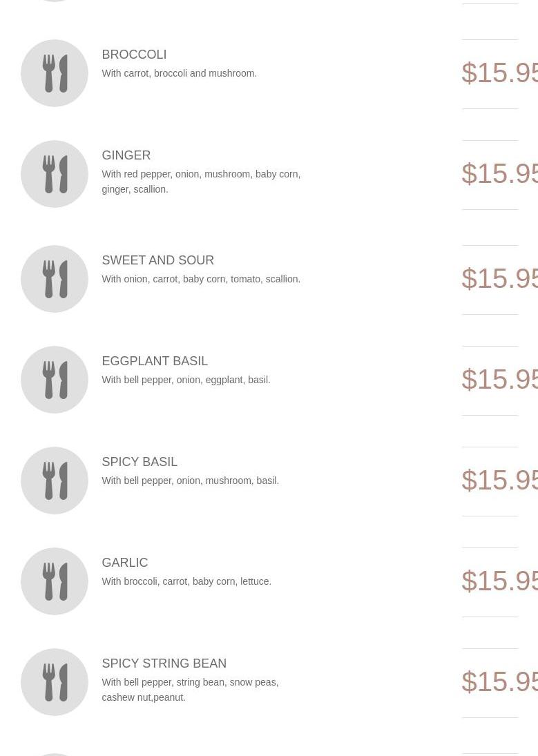Click the Ginger $15.95 price
The width and height of the screenshot is (538, 756).
click(x=499, y=173)
